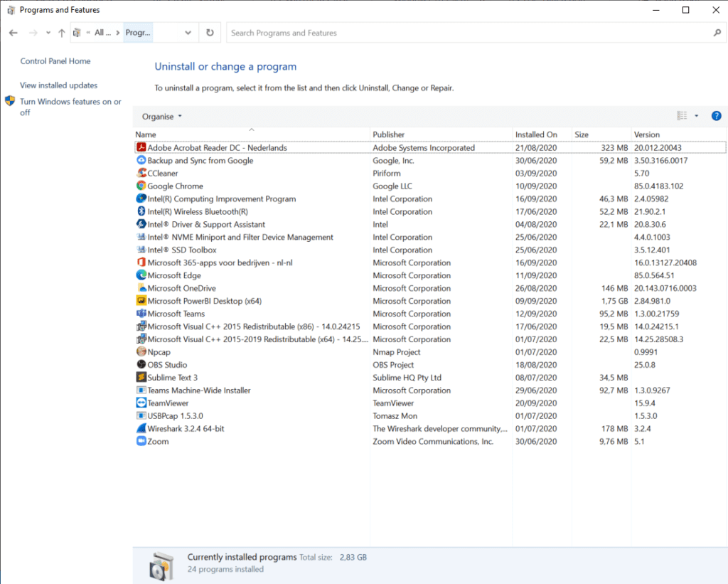728x584 pixels.
Task: Click the '85.0.4183.102' version cell
Action: click(659, 186)
